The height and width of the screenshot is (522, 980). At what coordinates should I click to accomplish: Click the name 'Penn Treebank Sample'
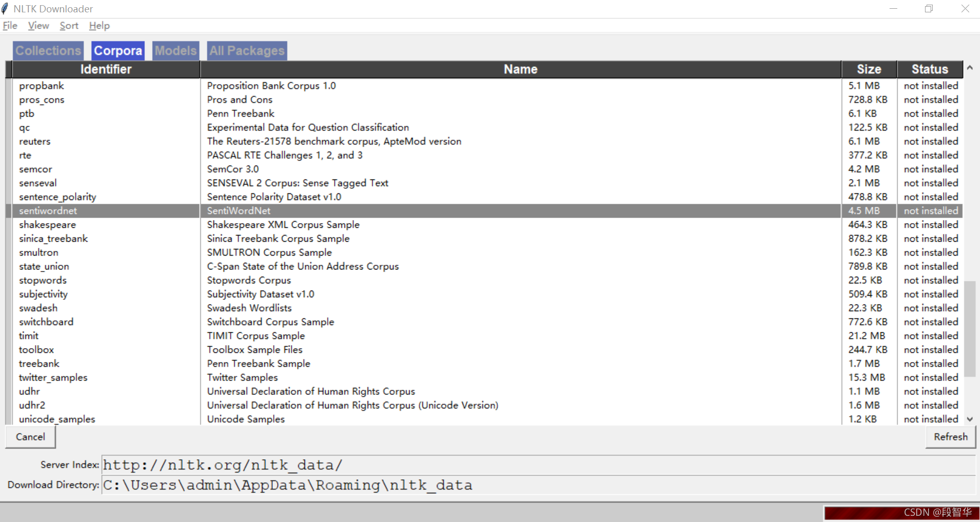point(258,364)
